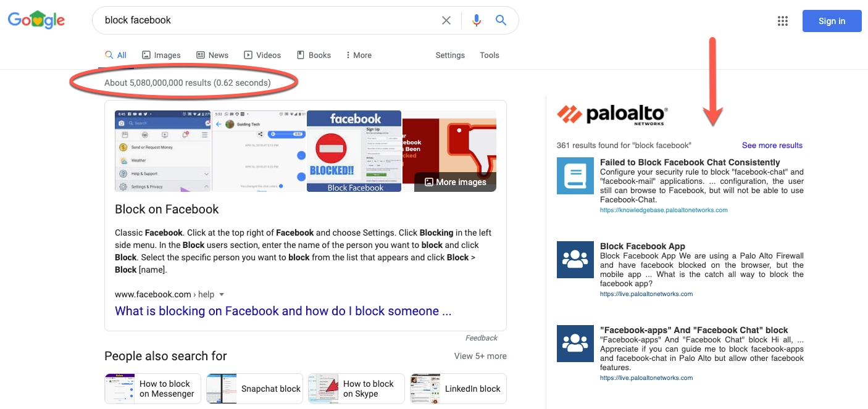Open 'What is blocking on Facebook' result link

(x=283, y=311)
